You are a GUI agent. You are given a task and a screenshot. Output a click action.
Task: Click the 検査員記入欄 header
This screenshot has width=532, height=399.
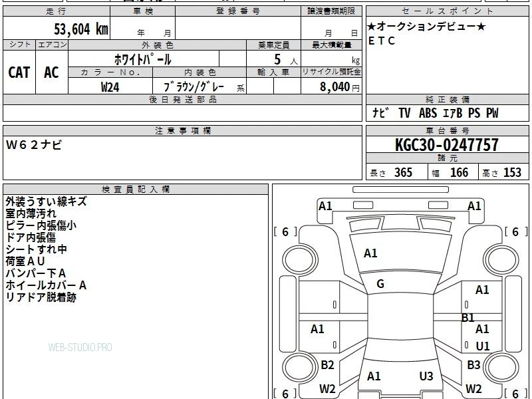pos(136,190)
